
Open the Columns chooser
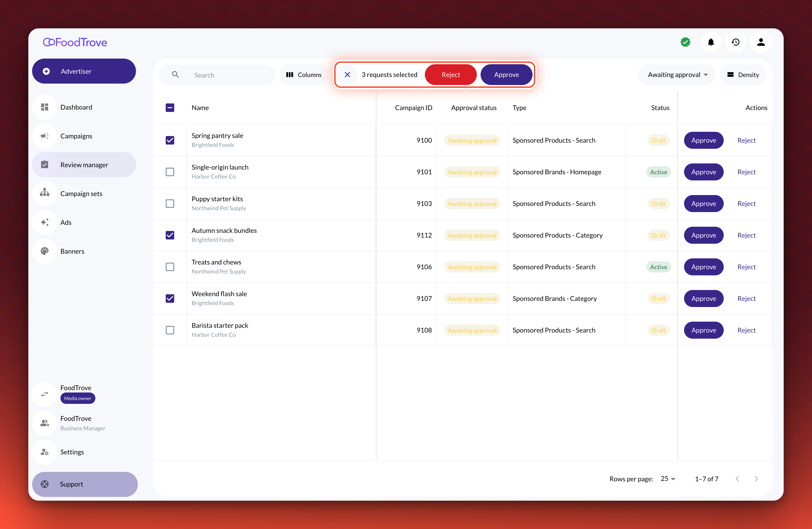(x=304, y=74)
